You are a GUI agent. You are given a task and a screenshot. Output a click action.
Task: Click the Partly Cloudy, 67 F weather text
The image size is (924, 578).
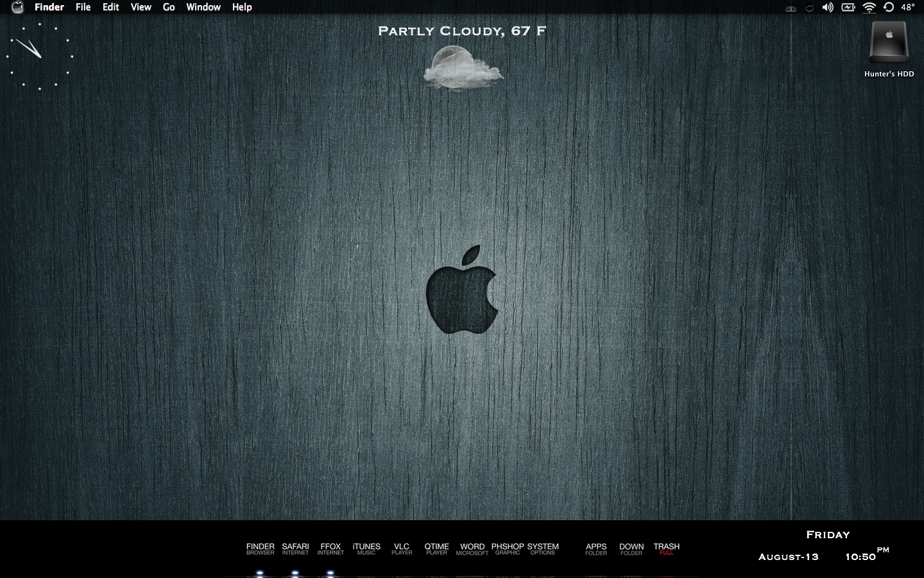click(x=462, y=31)
